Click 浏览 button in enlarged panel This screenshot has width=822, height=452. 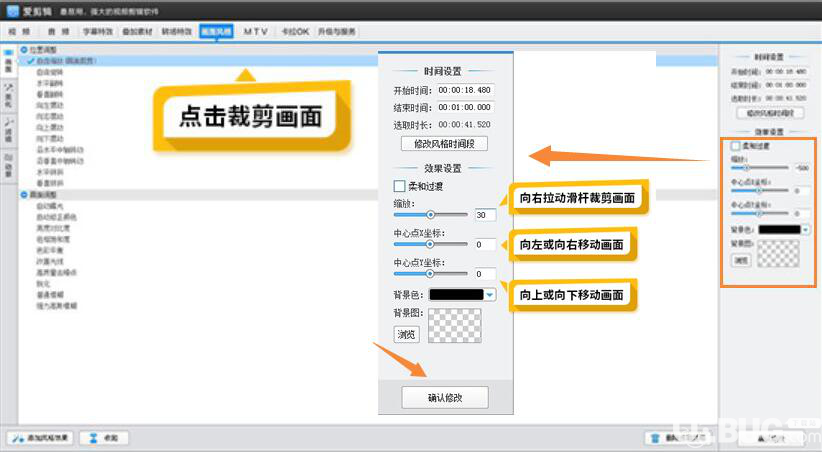pos(406,334)
